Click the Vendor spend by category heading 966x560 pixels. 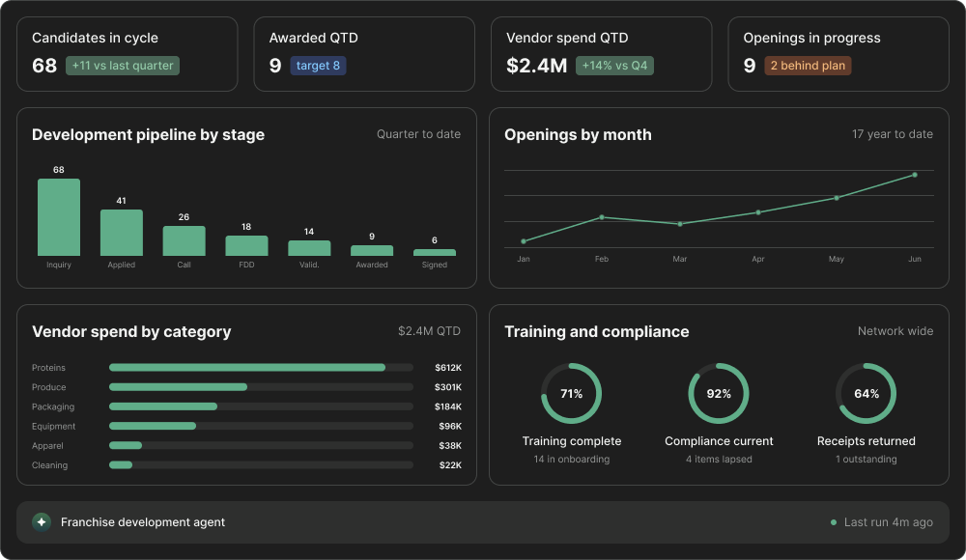point(131,331)
